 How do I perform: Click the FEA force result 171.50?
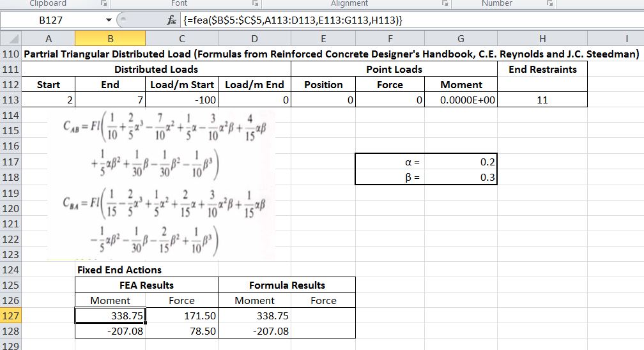[x=182, y=316]
